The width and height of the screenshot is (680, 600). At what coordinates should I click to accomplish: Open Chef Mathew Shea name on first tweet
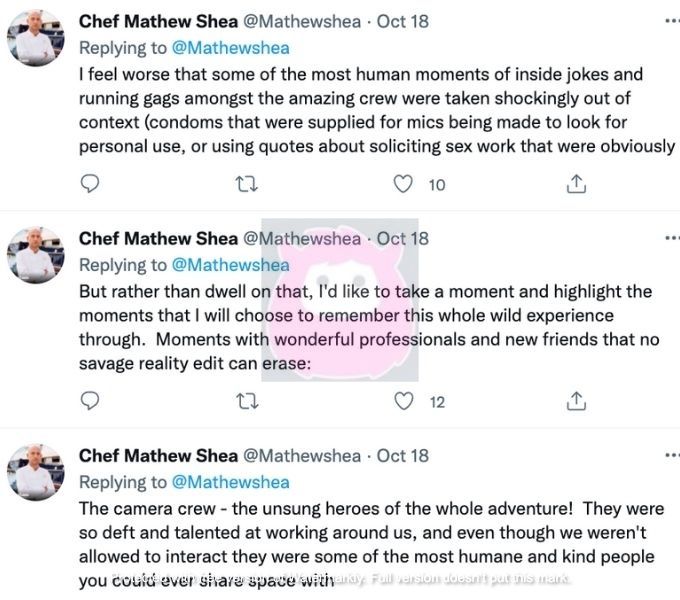pyautogui.click(x=158, y=21)
